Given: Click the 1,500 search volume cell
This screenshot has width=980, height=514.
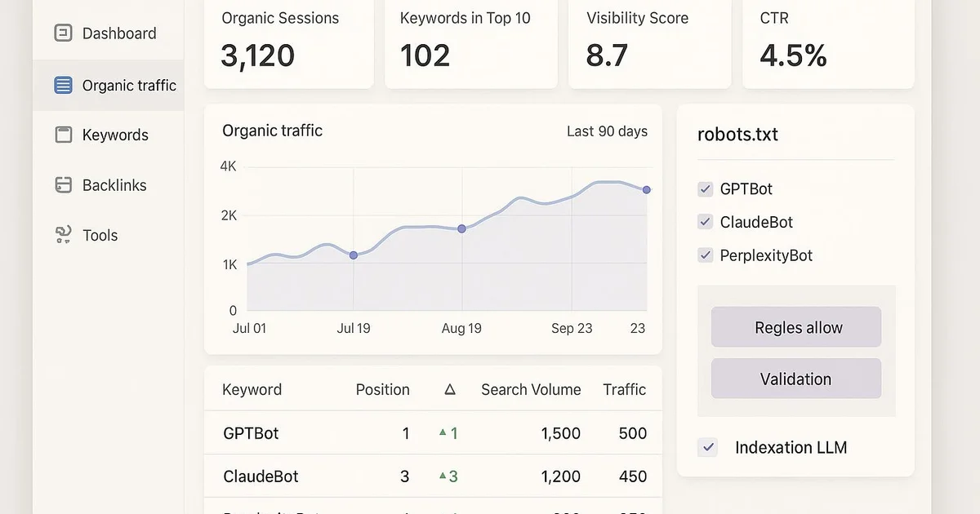Looking at the screenshot, I should (x=560, y=433).
